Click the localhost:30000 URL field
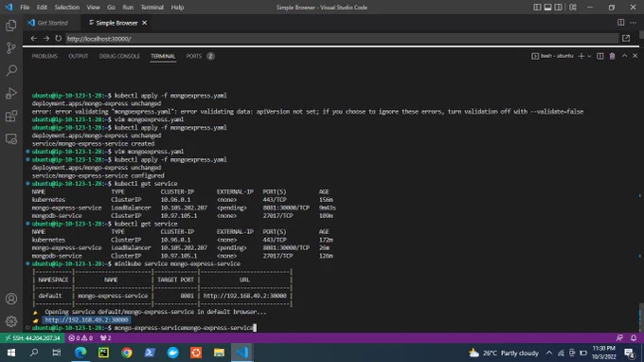Screen dimensions: 644x362 341,39
